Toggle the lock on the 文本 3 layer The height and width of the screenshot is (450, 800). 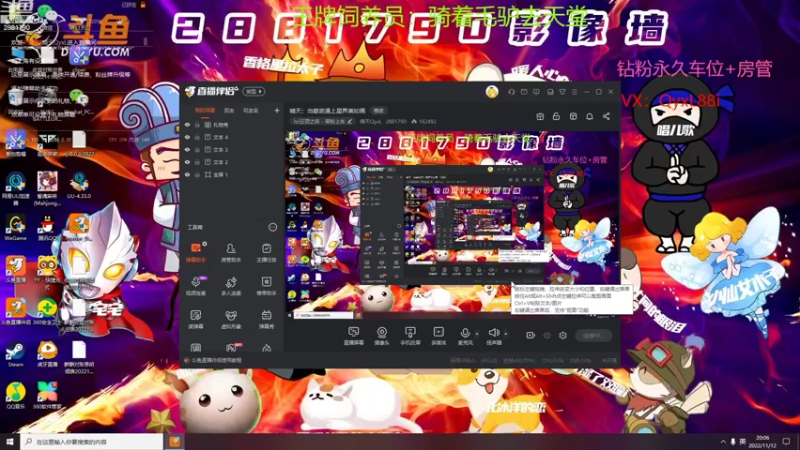197,149
